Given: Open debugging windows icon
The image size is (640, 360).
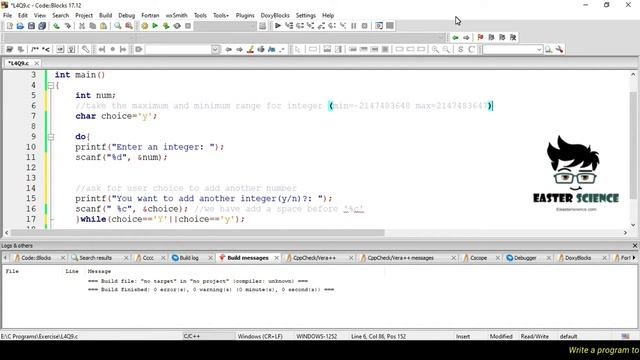Looking at the screenshot, I should click(379, 26).
